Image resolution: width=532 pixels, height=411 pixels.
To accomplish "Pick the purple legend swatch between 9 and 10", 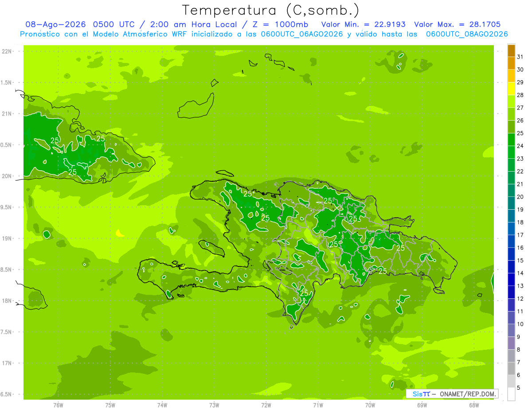I will [x=511, y=331].
